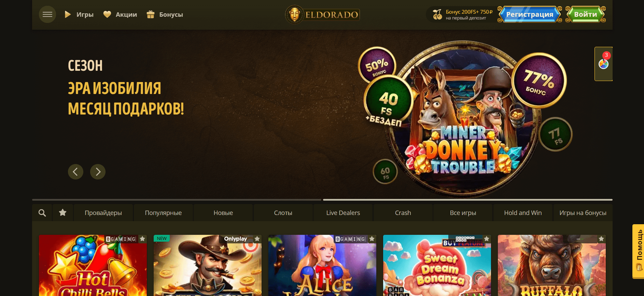Select the Слоты category tab
Image resolution: width=644 pixels, height=296 pixels.
283,213
